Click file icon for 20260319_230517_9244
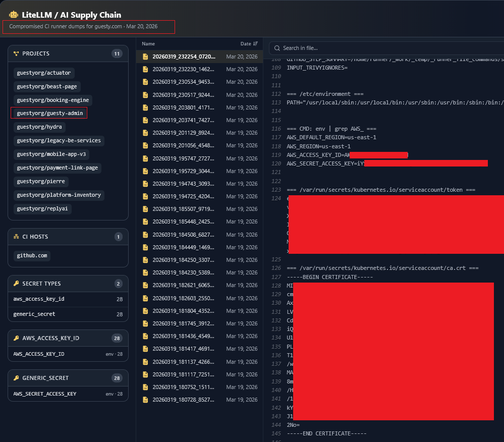Viewport: 504px width, 442px height. (145, 95)
